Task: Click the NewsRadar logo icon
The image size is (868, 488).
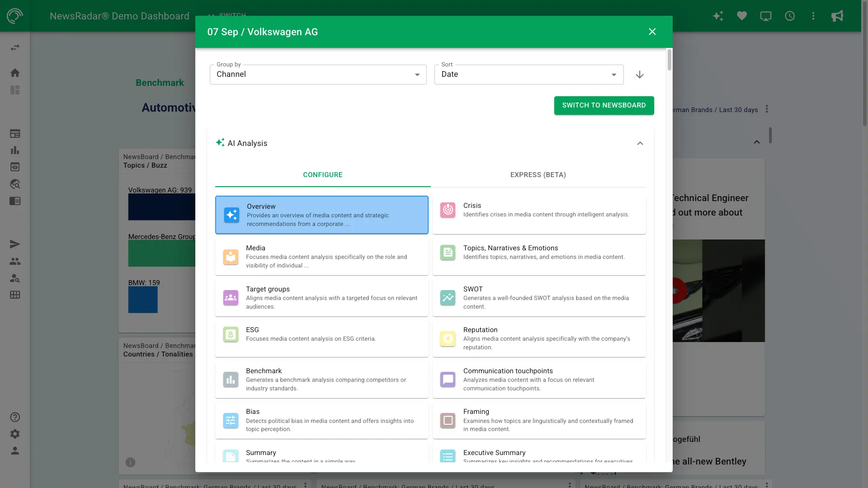Action: pyautogui.click(x=15, y=16)
